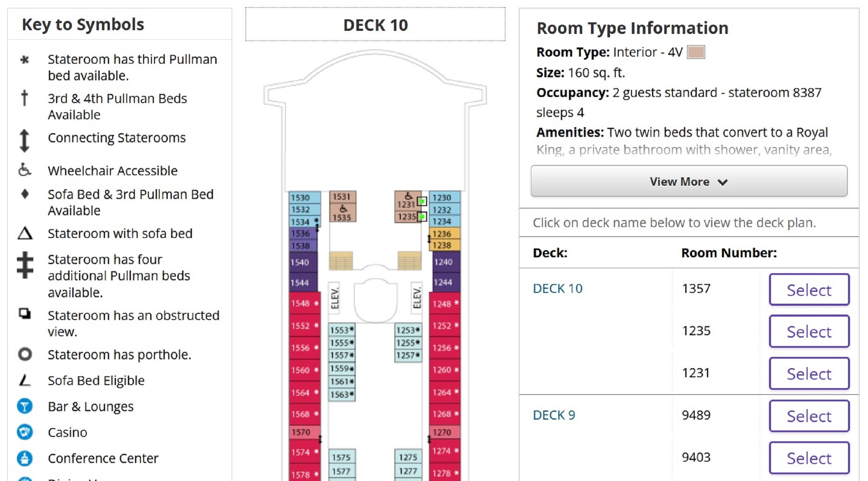Click the Bar & Lounges martini icon
Image resolution: width=868 pixels, height=481 pixels.
(25, 406)
